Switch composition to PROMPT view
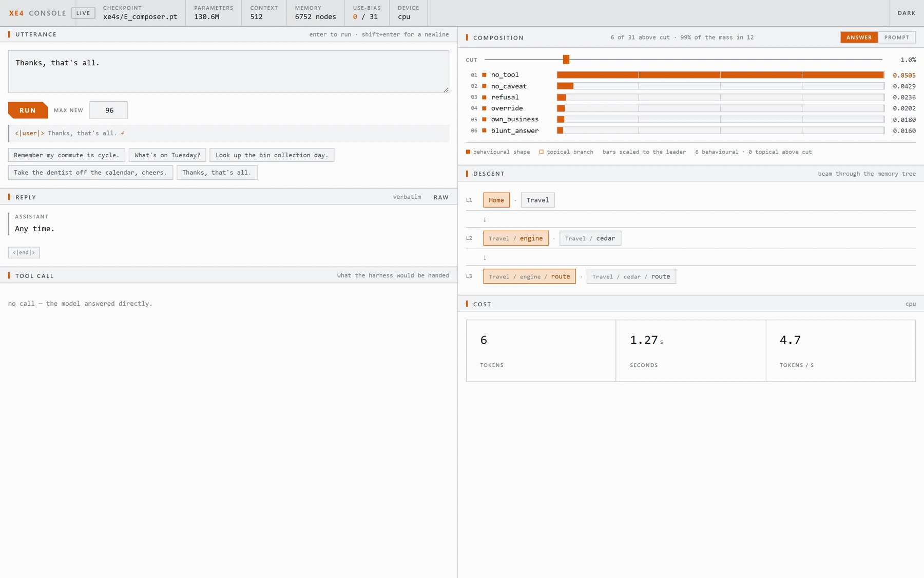The height and width of the screenshot is (578, 924). pyautogui.click(x=896, y=38)
